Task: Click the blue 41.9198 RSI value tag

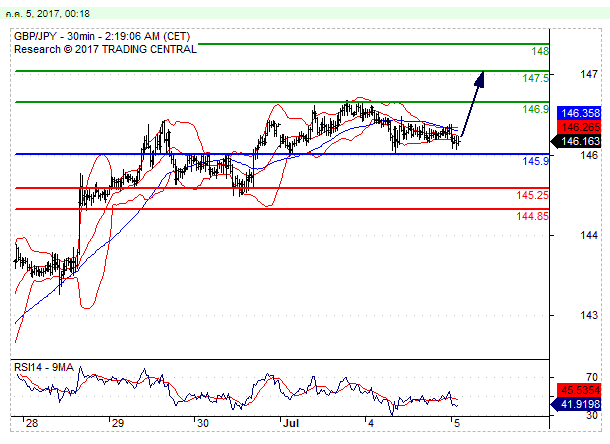Action: pos(577,404)
